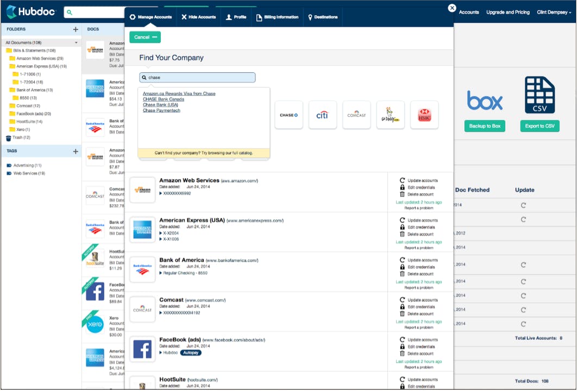This screenshot has height=392, width=578.
Task: Select the CHASE logo in the company catalog
Action: point(288,115)
